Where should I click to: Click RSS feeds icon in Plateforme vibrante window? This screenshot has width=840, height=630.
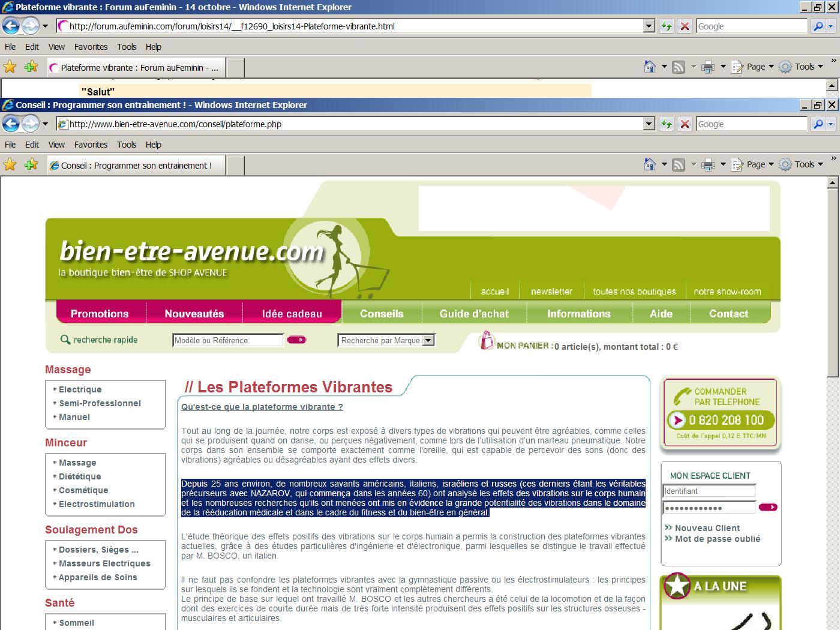click(679, 67)
